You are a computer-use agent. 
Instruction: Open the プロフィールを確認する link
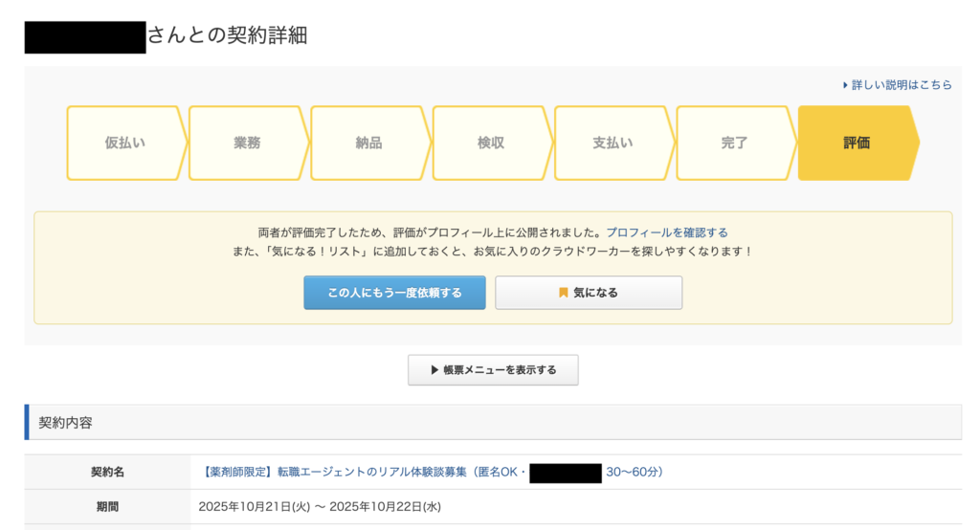(x=666, y=232)
